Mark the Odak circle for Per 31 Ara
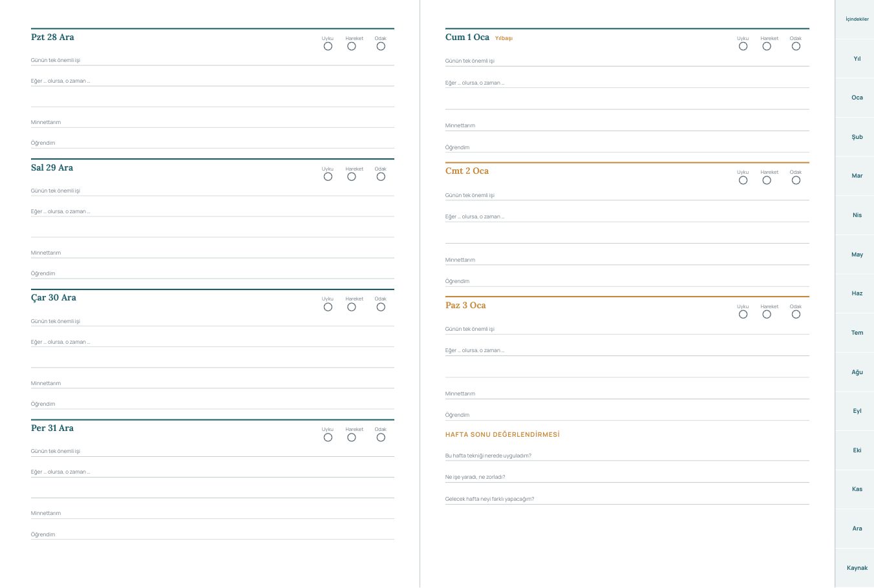This screenshot has height=588, width=874. tap(381, 437)
